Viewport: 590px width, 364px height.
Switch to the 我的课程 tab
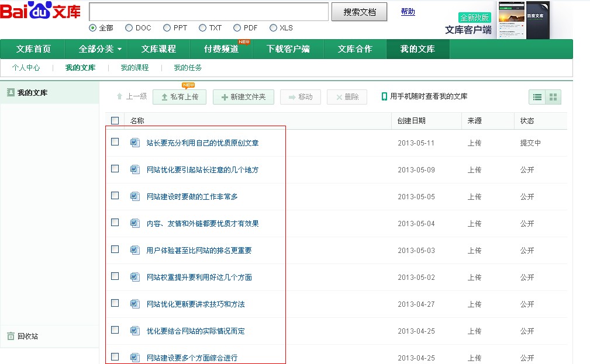pos(133,68)
